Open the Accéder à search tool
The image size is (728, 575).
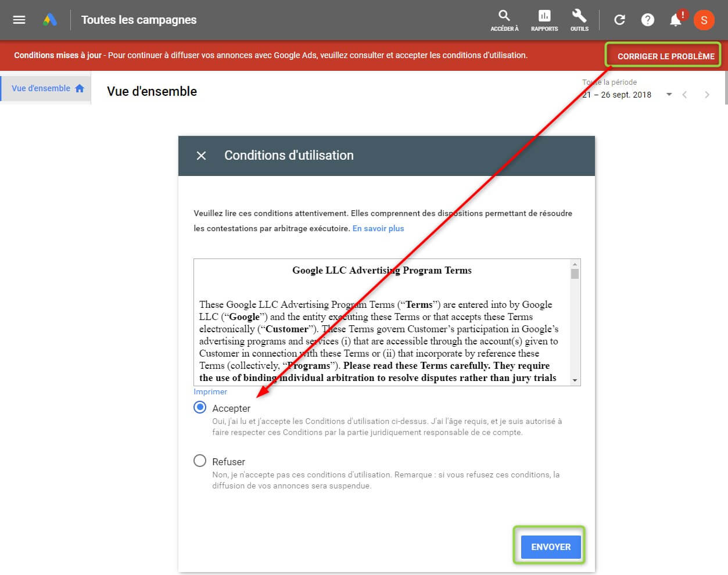tap(504, 20)
